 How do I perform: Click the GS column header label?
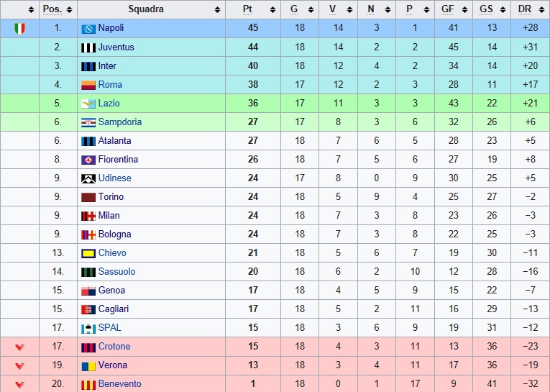pos(486,9)
